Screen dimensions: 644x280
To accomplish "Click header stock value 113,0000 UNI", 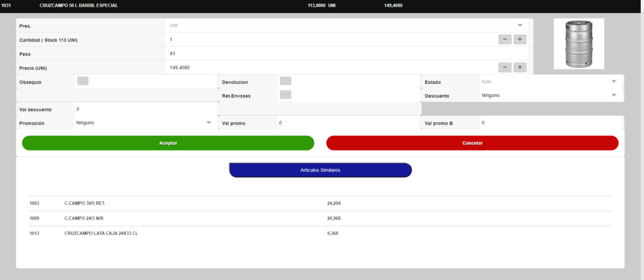I will point(321,6).
